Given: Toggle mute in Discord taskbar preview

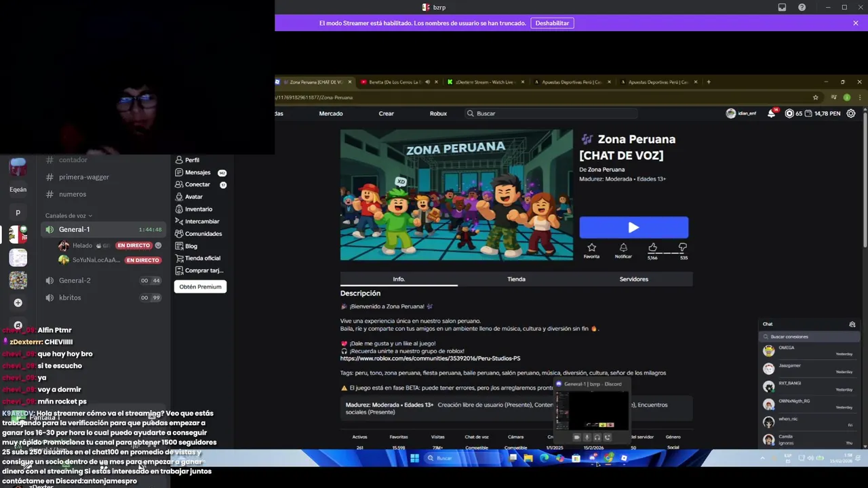Looking at the screenshot, I should [x=587, y=438].
